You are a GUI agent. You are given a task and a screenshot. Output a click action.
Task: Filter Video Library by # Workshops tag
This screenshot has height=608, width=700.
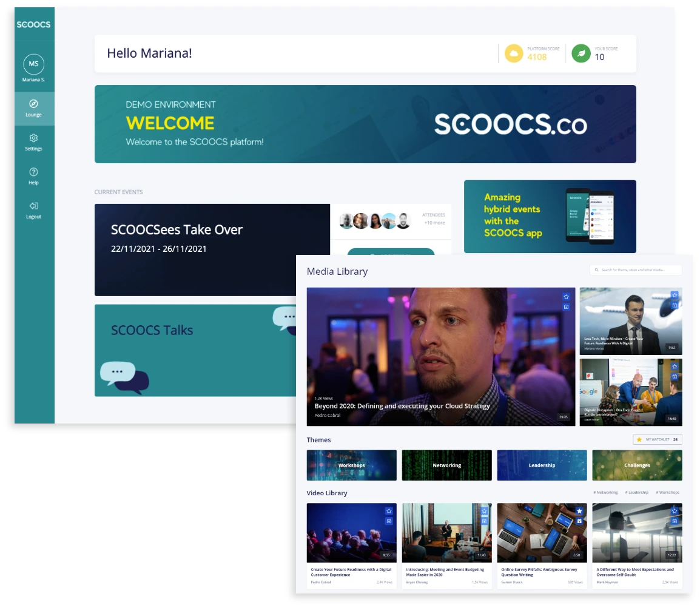pyautogui.click(x=668, y=492)
